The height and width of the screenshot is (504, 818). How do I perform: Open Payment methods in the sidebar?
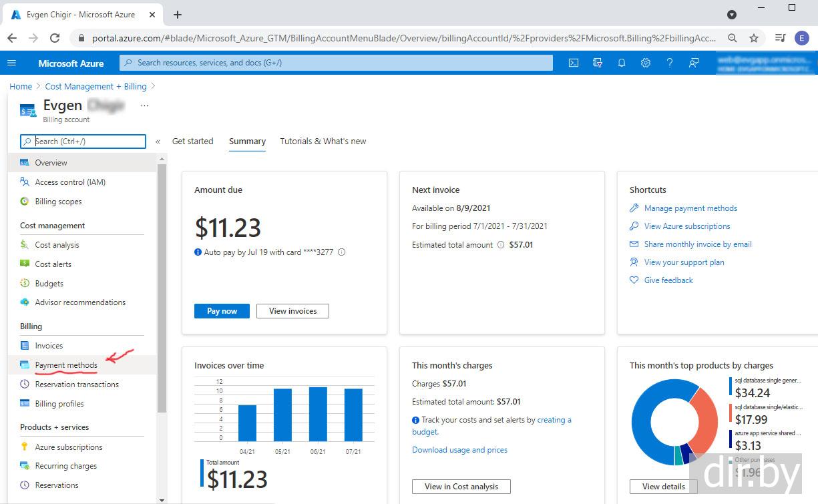point(66,365)
